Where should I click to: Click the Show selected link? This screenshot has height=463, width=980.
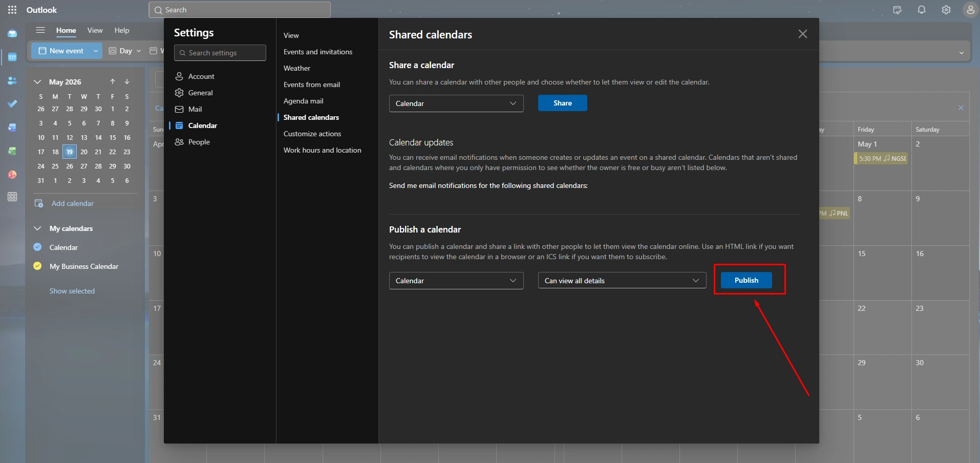[x=72, y=291]
